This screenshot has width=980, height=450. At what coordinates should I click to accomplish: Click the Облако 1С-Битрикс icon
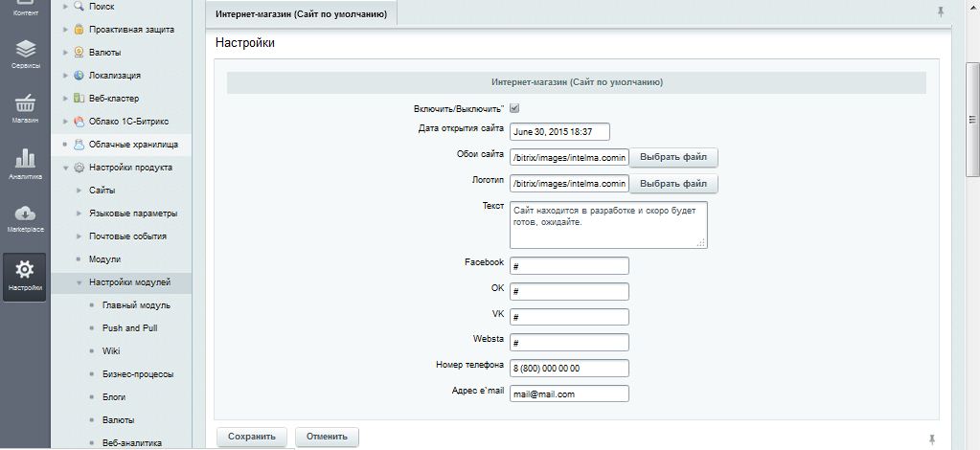tap(79, 122)
